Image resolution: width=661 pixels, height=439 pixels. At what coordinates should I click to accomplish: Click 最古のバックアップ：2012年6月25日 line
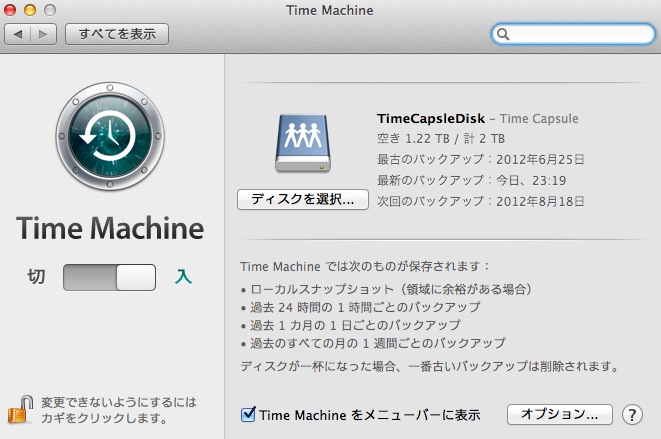click(481, 159)
